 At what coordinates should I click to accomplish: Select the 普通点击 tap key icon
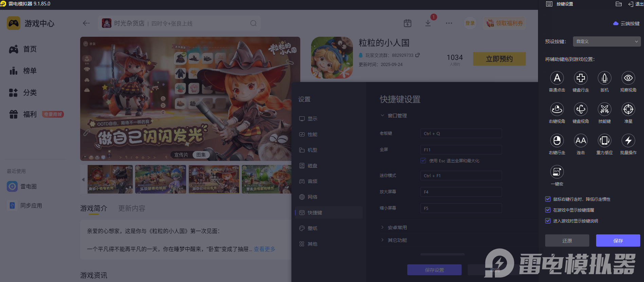point(557,78)
